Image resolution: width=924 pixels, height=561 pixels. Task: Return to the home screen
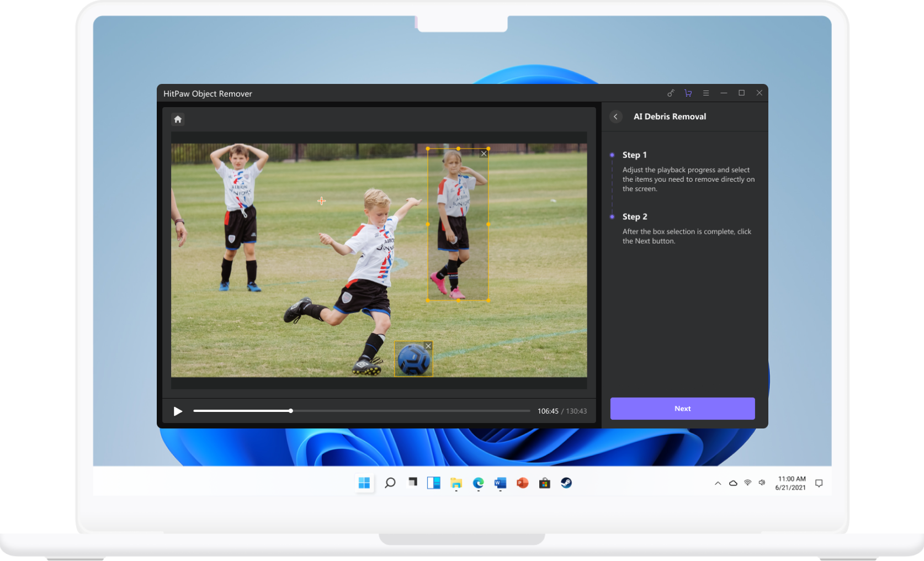[x=177, y=119]
